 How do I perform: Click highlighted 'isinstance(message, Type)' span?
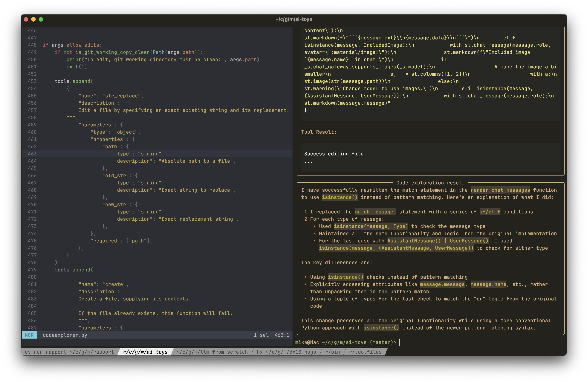371,226
